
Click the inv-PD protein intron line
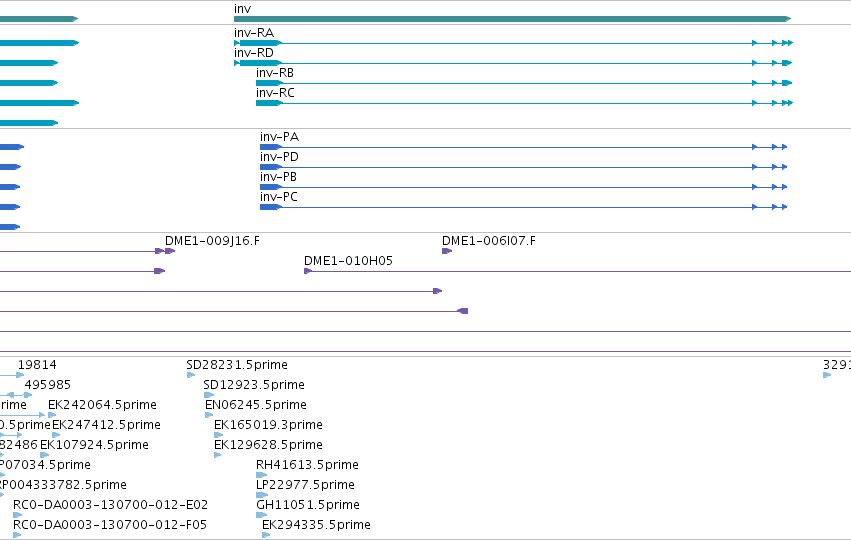pos(516,167)
